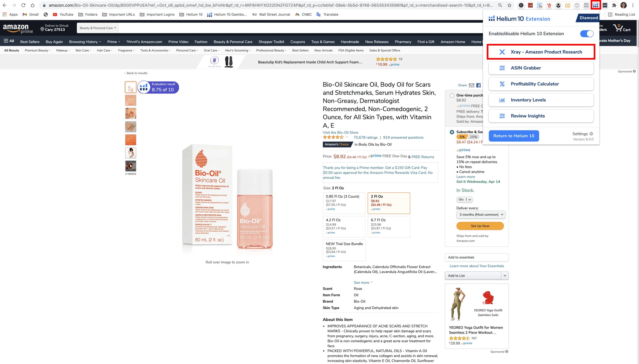Expand Beauty & Personal Care search category

98,28
